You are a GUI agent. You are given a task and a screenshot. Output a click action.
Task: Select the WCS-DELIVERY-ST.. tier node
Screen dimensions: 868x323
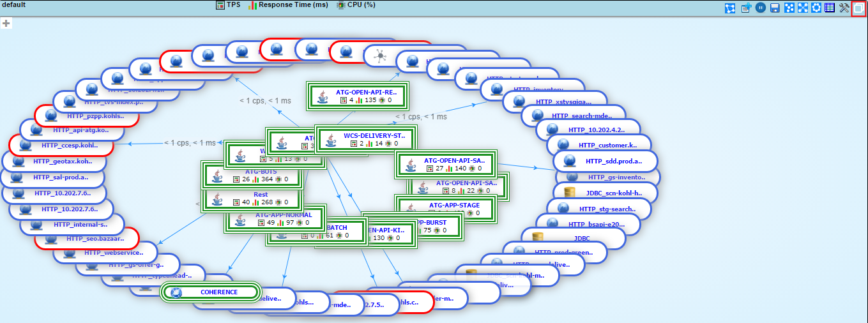365,139
